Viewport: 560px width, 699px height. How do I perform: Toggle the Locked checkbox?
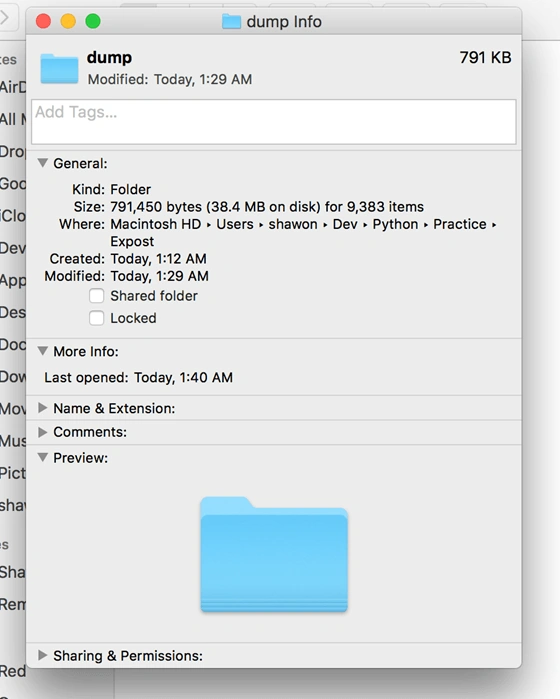pos(96,318)
